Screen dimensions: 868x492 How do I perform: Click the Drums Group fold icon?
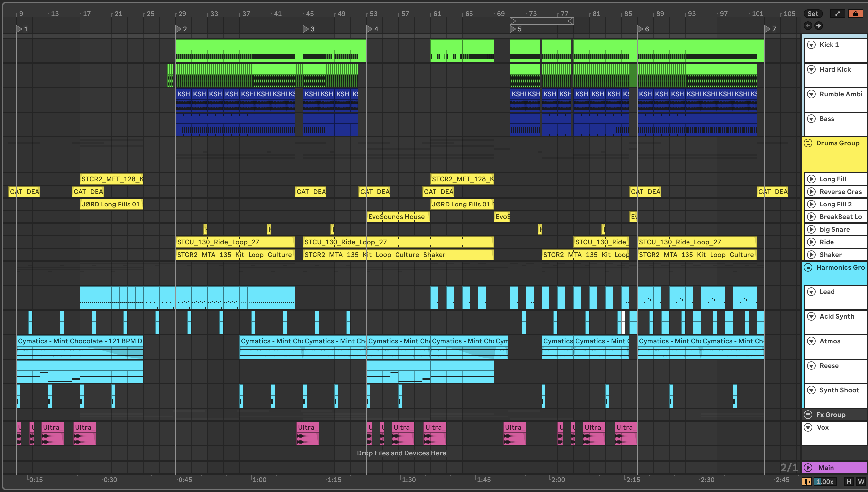pos(808,143)
